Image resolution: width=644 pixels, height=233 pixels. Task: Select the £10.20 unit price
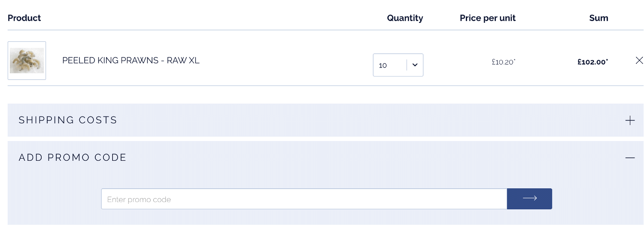pyautogui.click(x=503, y=62)
